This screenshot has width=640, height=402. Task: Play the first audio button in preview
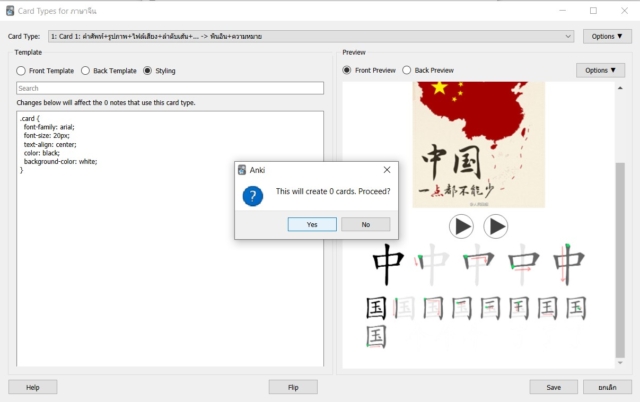pyautogui.click(x=461, y=226)
